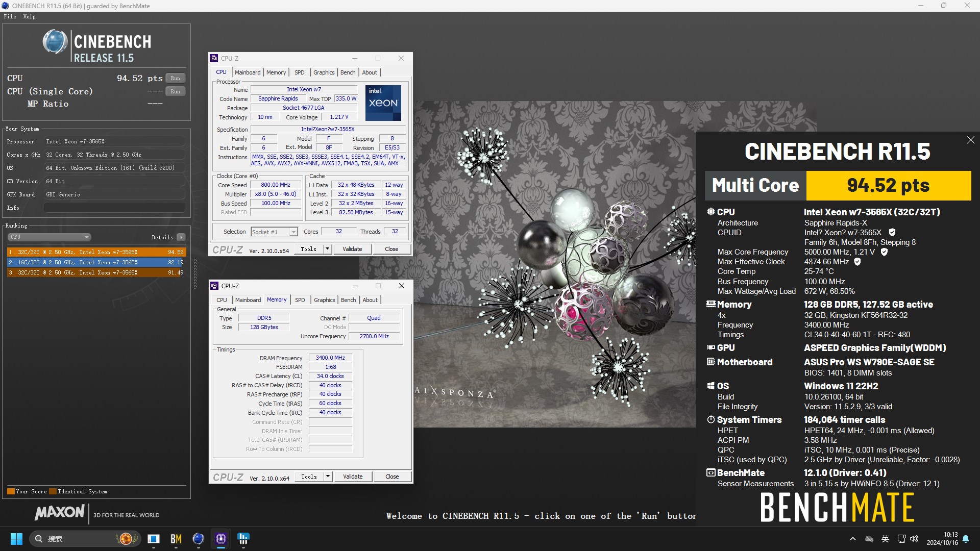
Task: Click the CPU-Z title bar icon of the top window
Action: (x=214, y=58)
